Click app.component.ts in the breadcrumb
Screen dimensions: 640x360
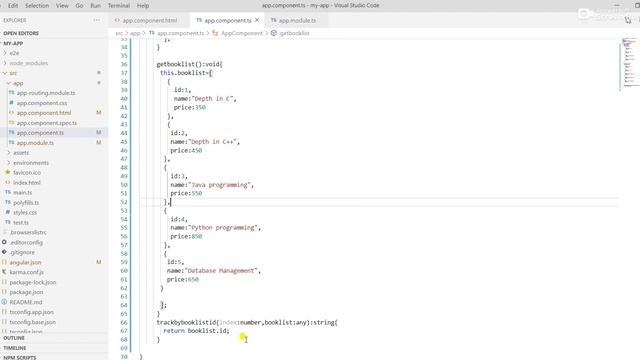[180, 33]
